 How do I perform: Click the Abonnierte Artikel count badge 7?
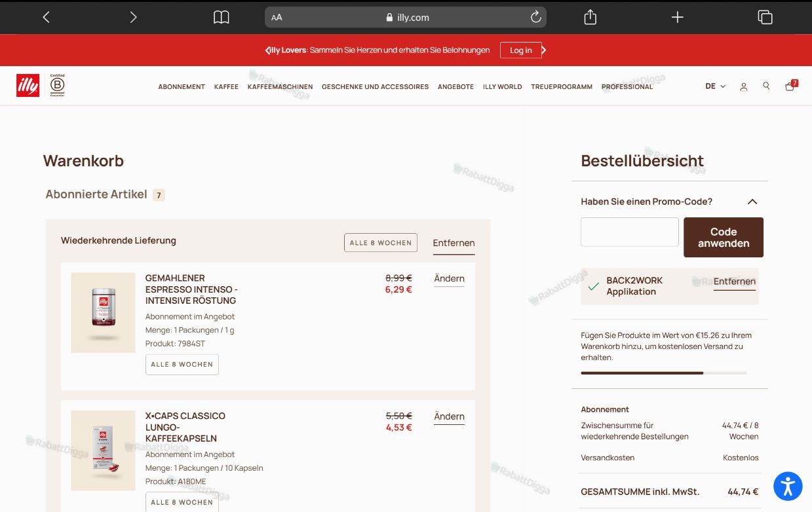(x=159, y=195)
